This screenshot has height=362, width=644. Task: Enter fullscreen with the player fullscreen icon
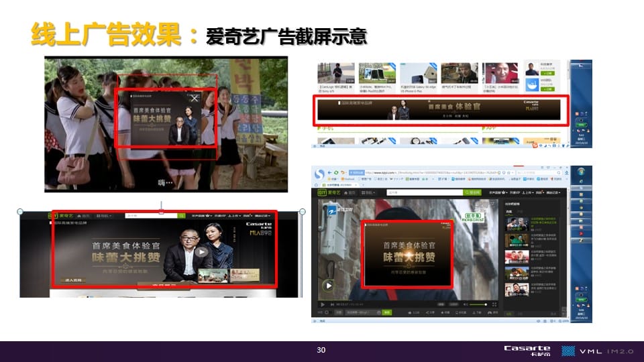494,304
